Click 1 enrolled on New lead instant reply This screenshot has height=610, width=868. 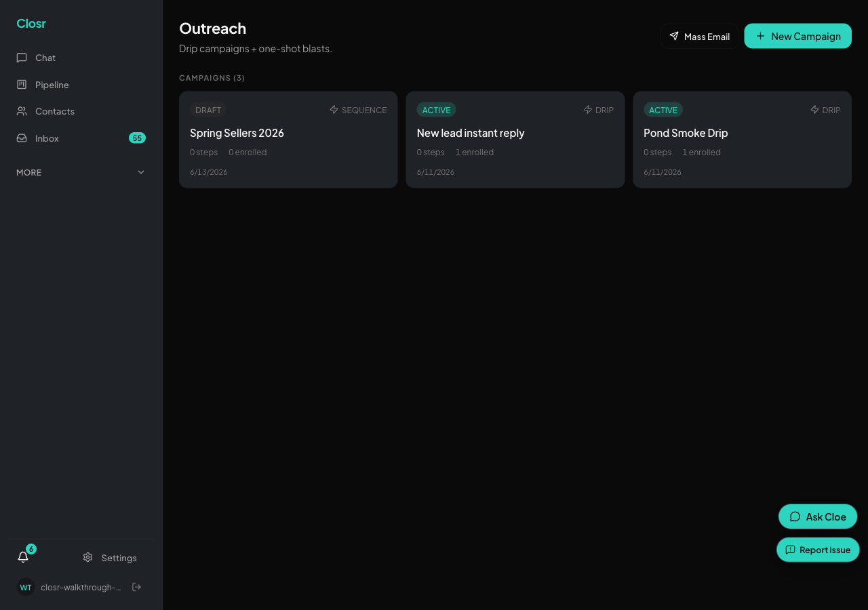point(475,152)
